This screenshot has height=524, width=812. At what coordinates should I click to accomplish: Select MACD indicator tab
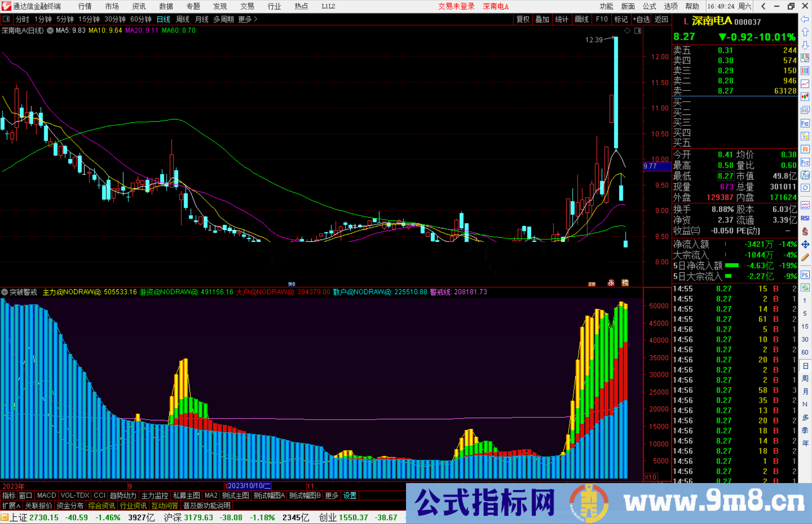[47, 495]
